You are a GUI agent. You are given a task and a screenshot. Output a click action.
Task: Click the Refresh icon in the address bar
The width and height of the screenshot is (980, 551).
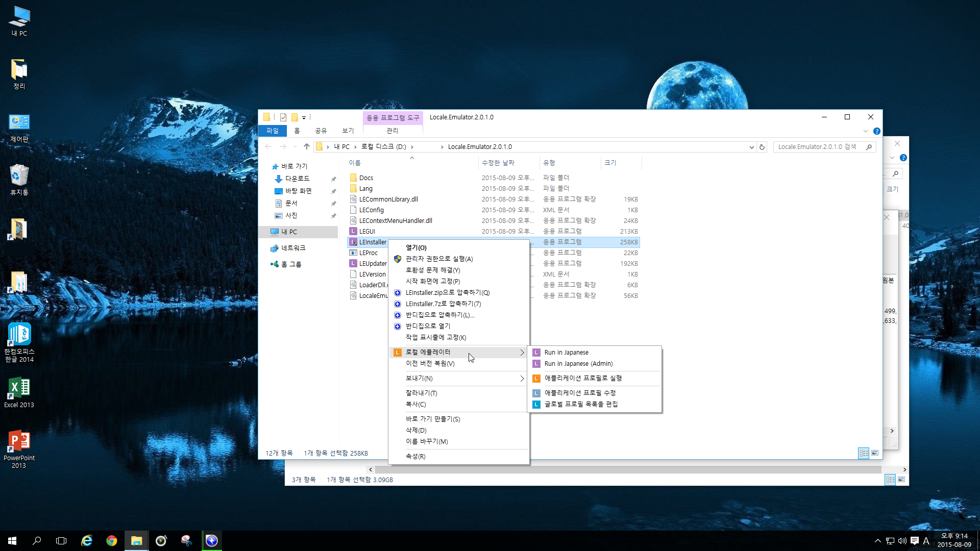pos(762,147)
